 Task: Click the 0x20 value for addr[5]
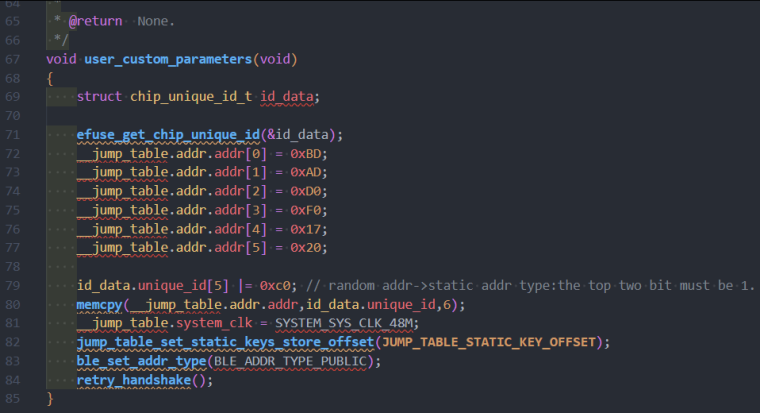(307, 249)
